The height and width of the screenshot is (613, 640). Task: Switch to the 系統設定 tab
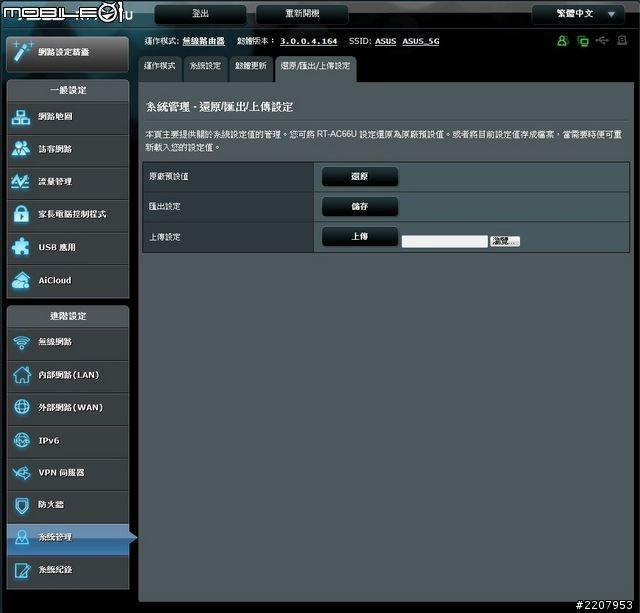pos(206,66)
